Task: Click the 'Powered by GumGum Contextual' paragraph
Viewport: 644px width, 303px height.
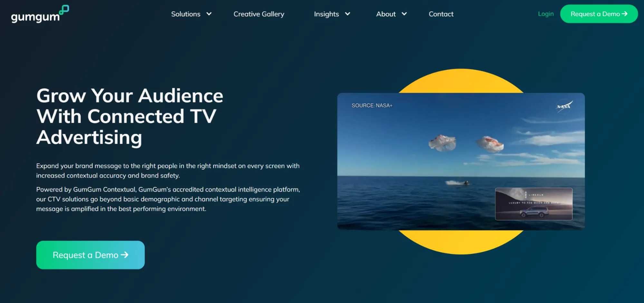Action: click(168, 199)
